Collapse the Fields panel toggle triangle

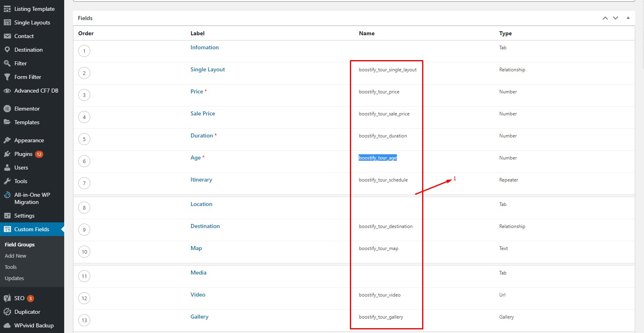[x=628, y=18]
